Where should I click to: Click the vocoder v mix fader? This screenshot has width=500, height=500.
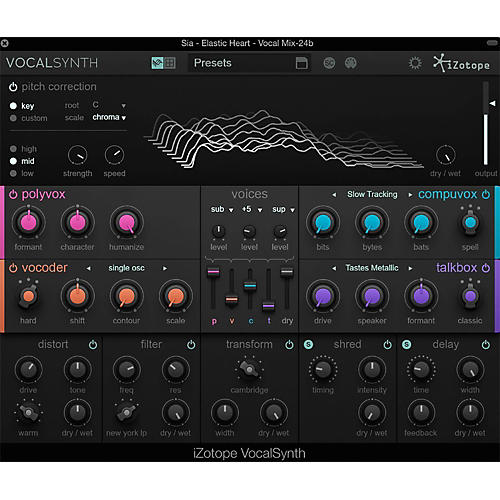(x=232, y=299)
